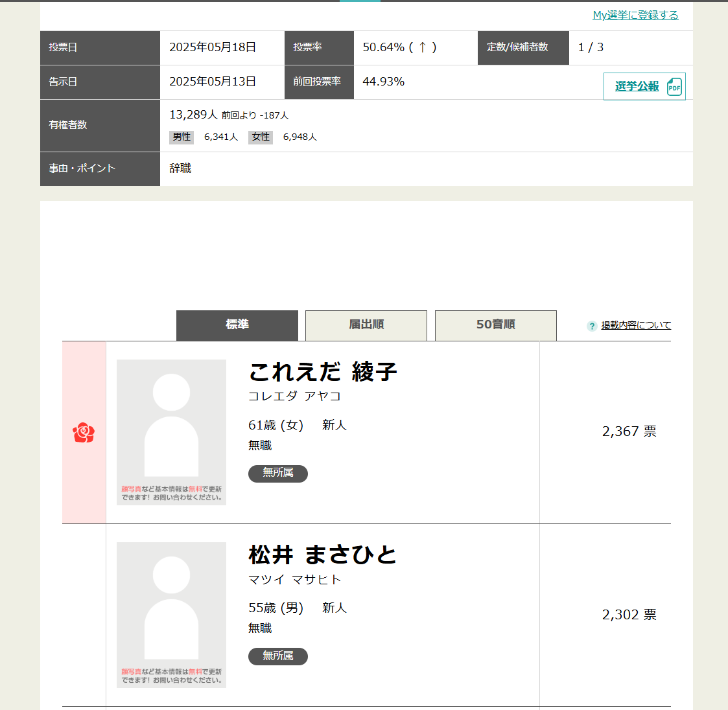The image size is (728, 710).
Task: Switch to the 50音順 tab
Action: [496, 325]
